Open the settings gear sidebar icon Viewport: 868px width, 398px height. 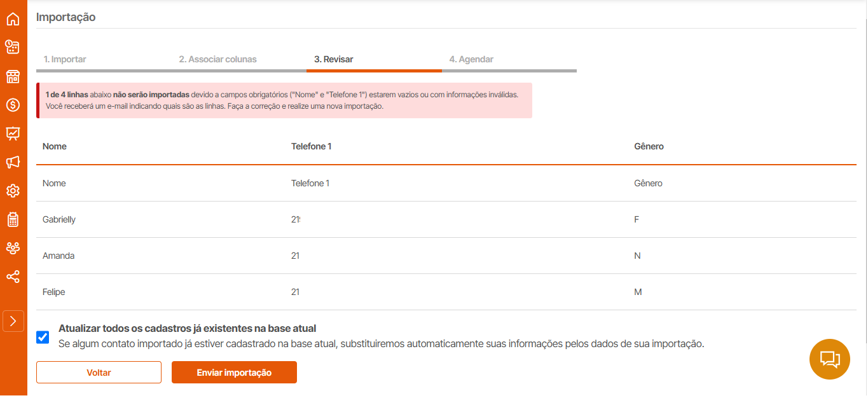click(13, 191)
